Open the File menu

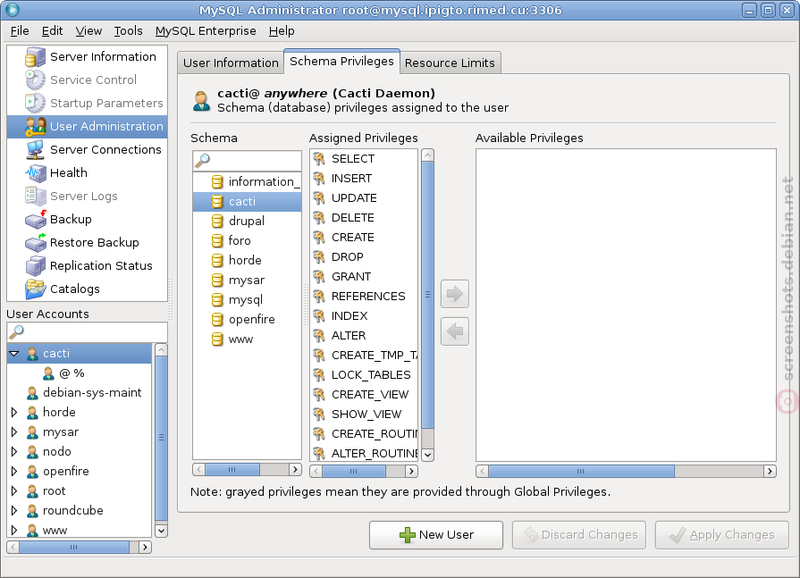(20, 31)
